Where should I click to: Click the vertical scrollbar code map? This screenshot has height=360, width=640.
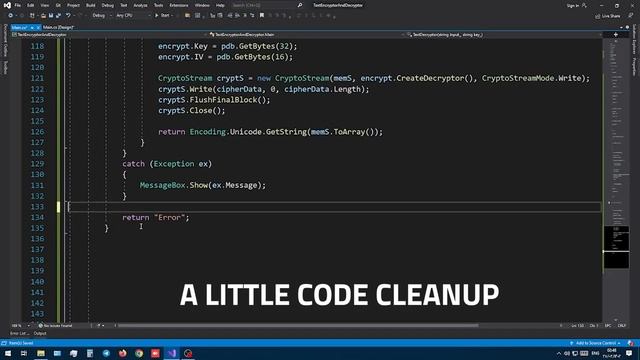pos(616,180)
